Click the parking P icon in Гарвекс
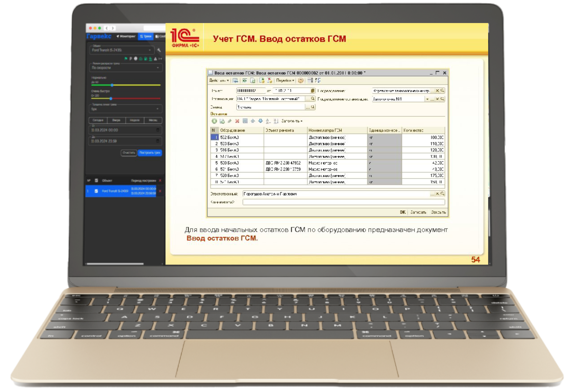Screen dimensions: 566x392 coord(131,59)
